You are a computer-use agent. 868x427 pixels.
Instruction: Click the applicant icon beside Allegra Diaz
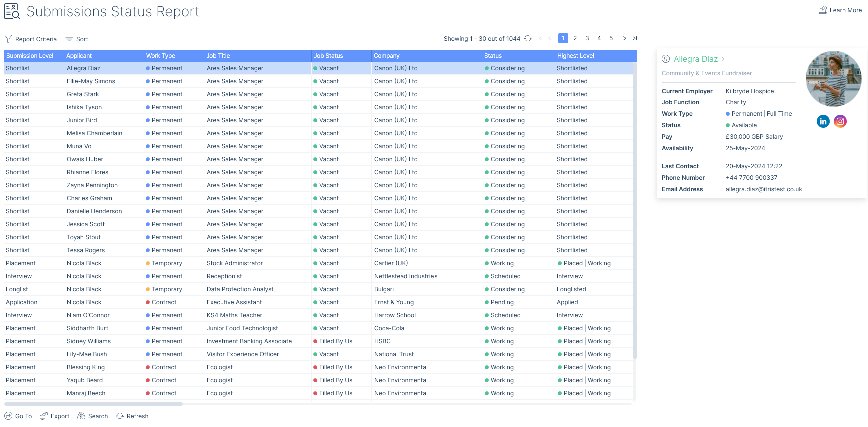pyautogui.click(x=666, y=59)
